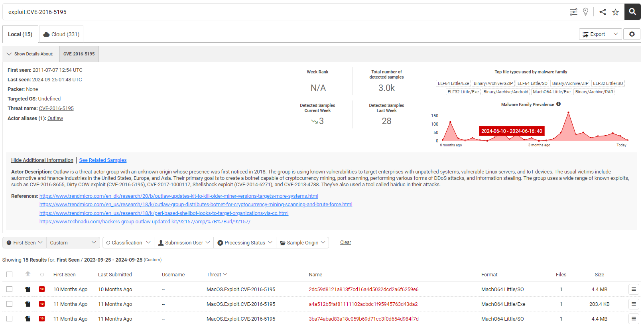Click the upload arrow column header icon
644x327 pixels.
click(28, 274)
